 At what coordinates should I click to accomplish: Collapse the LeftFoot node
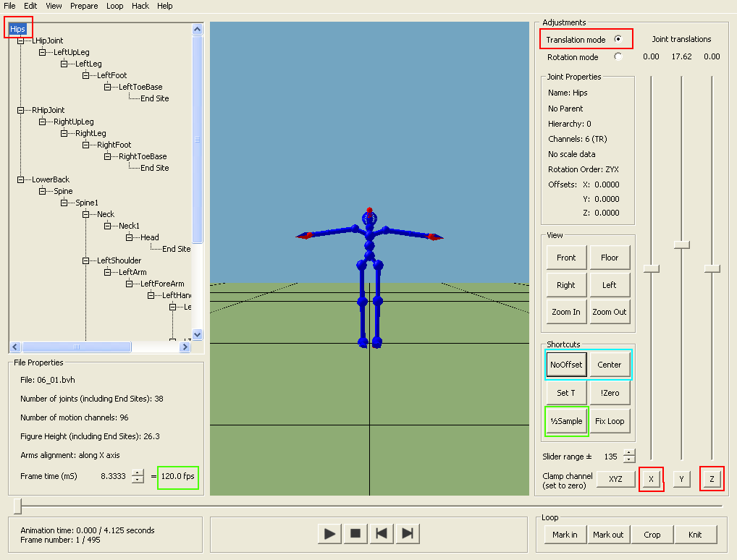click(85, 75)
